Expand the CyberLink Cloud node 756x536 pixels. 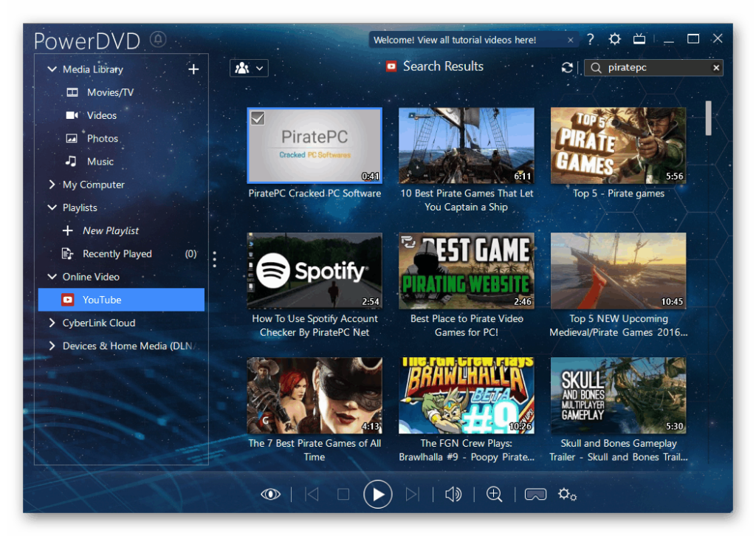(52, 323)
